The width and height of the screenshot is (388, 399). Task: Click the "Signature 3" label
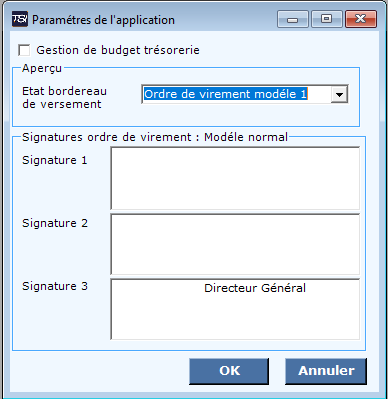click(55, 286)
